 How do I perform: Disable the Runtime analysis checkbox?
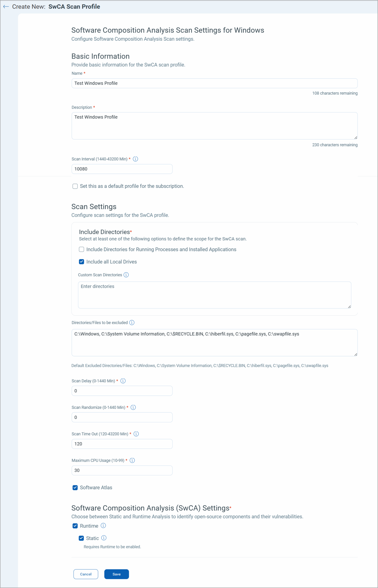point(75,526)
